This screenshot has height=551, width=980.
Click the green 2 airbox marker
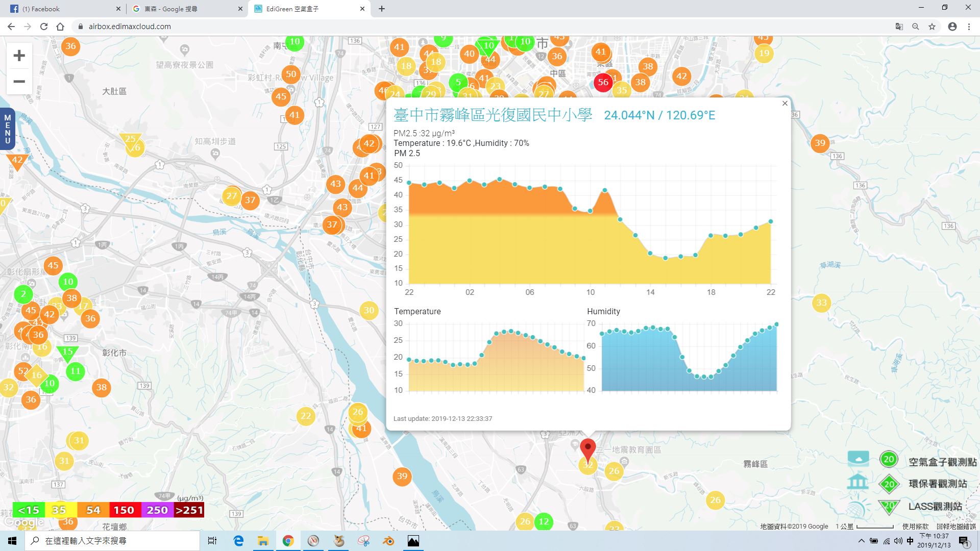point(23,294)
